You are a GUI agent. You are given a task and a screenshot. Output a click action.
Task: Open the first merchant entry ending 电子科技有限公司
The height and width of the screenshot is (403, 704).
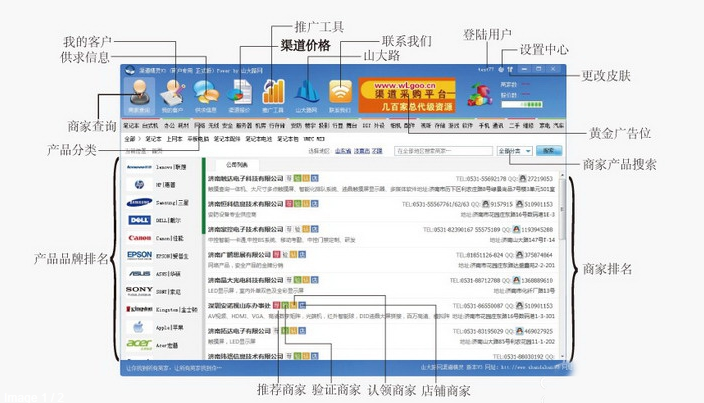pyautogui.click(x=246, y=178)
